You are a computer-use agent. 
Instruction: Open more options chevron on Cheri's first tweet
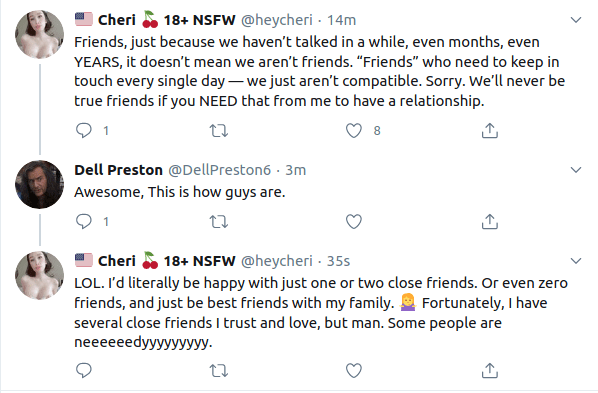(x=575, y=20)
